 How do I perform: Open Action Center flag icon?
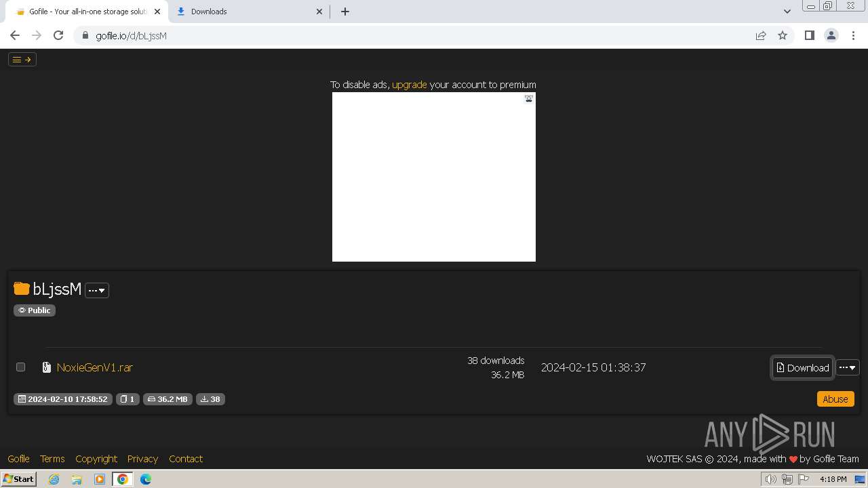point(804,479)
